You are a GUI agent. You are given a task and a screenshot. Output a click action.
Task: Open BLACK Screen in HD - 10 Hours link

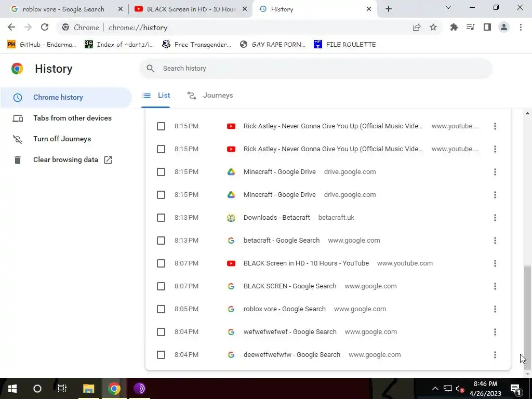click(x=306, y=263)
